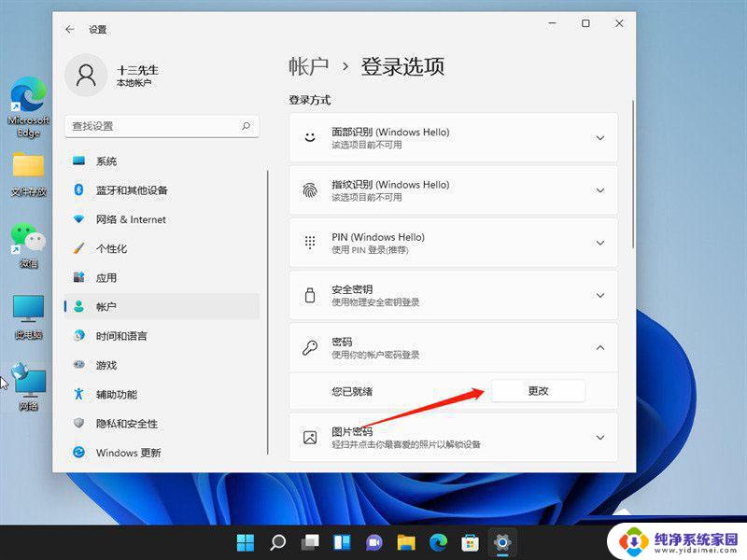Viewport: 747px width, 560px height.
Task: Open Microsoft Edge from the desktop
Action: click(28, 107)
